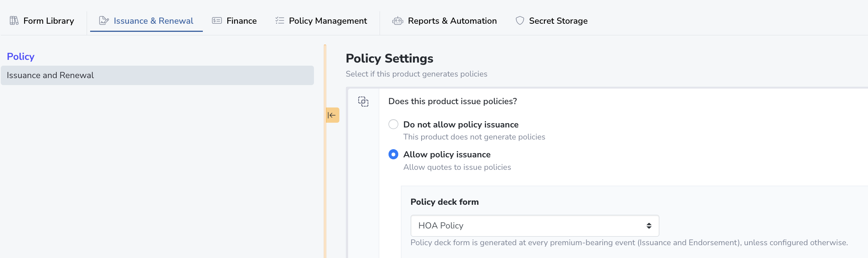Click the 'Policy deck form' label
Viewport: 868px width, 258px height.
point(444,202)
